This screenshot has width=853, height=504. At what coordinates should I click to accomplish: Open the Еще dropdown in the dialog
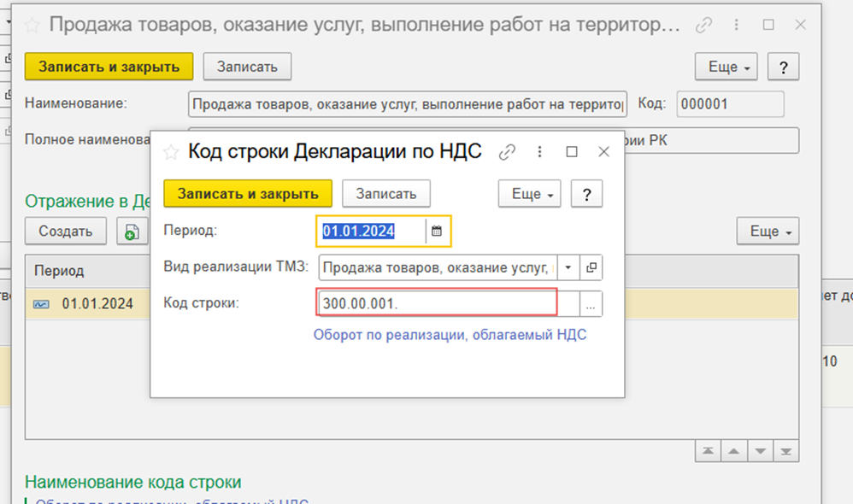[x=529, y=194]
